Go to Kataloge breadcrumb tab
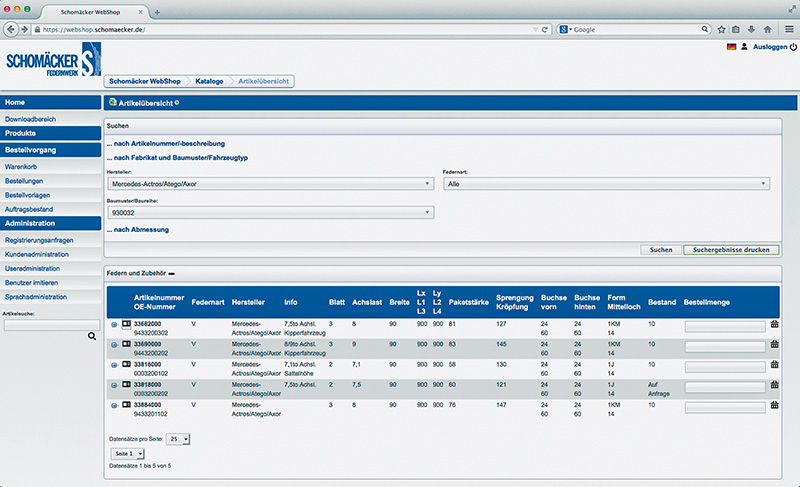800x487 pixels. (x=210, y=80)
